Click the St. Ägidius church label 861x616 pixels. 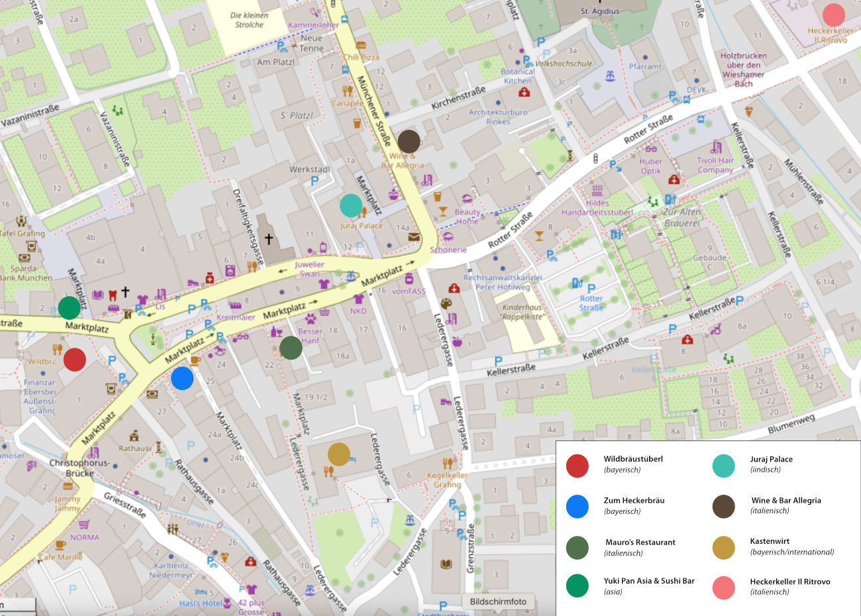click(599, 11)
